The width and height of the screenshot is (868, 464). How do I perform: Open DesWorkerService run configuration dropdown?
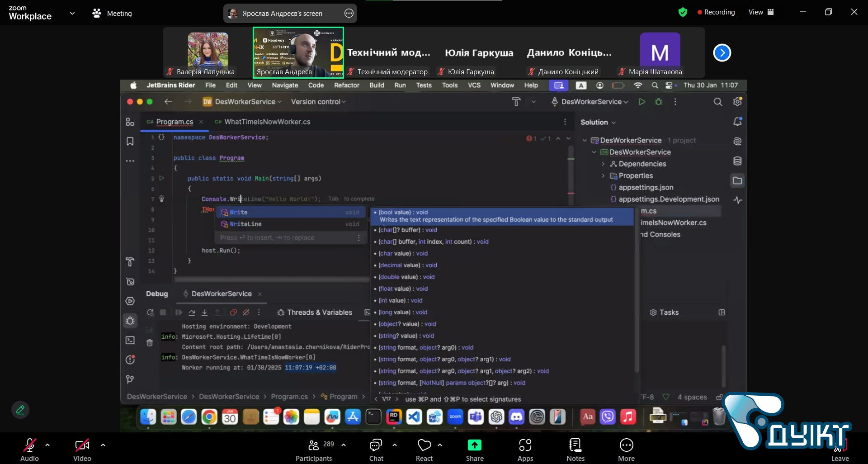[590, 102]
